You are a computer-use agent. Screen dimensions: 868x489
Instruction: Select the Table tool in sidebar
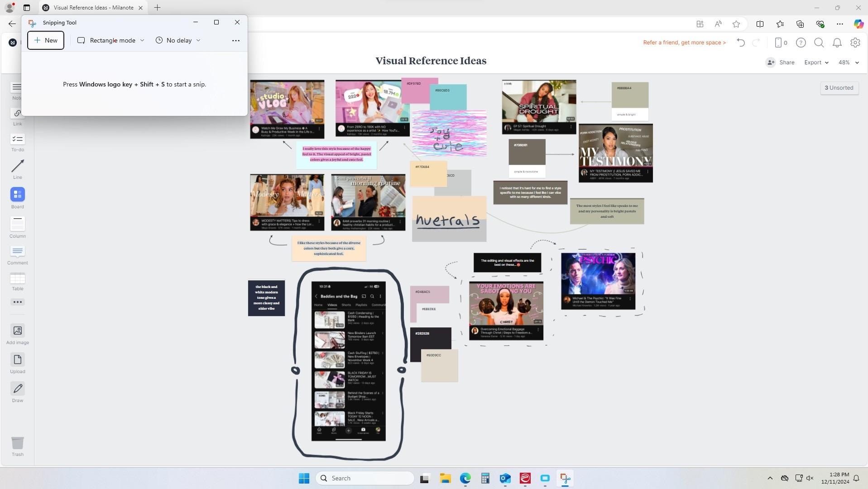click(17, 281)
